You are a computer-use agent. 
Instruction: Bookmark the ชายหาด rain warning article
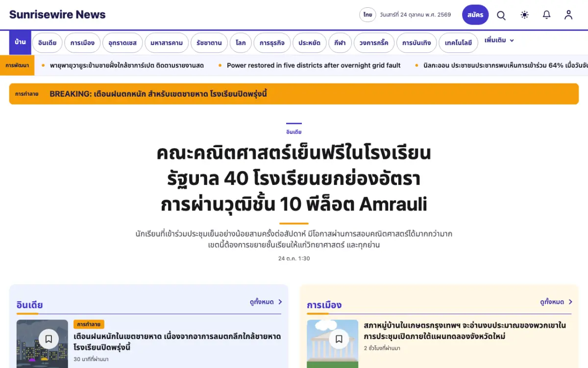coord(49,339)
